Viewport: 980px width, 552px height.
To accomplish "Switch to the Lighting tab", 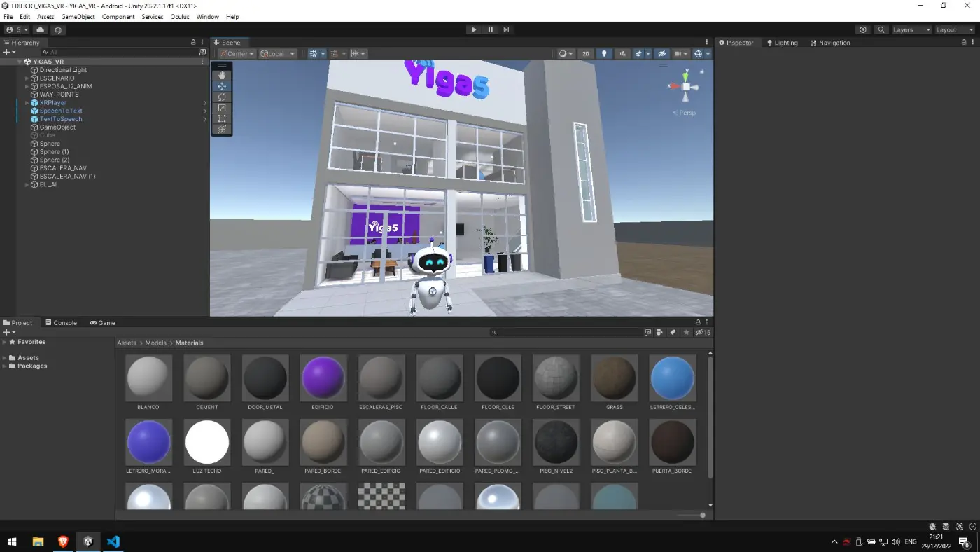I will pyautogui.click(x=782, y=43).
